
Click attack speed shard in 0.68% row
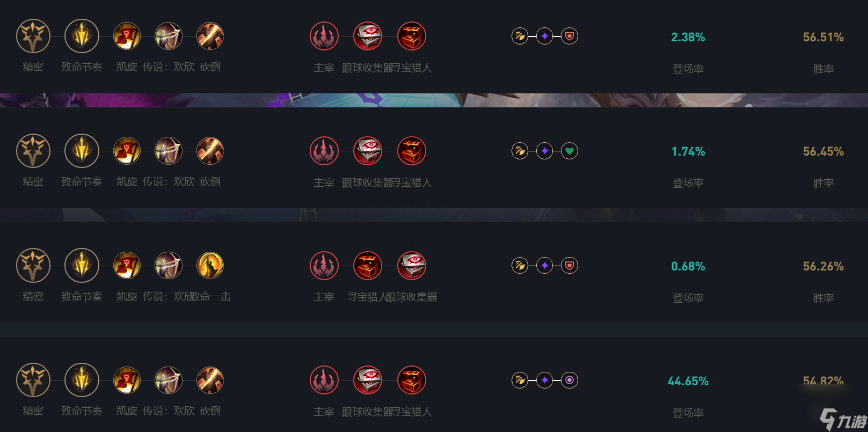[x=520, y=265]
